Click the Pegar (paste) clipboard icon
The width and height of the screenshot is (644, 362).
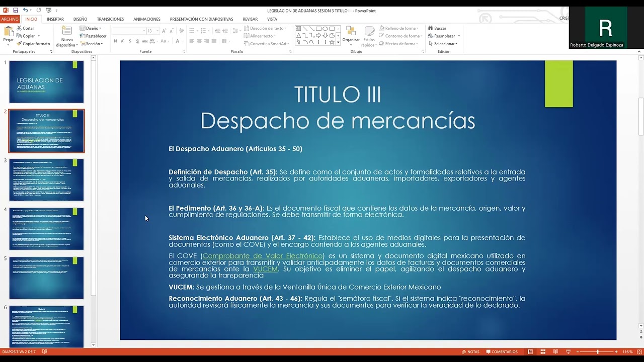(9, 31)
